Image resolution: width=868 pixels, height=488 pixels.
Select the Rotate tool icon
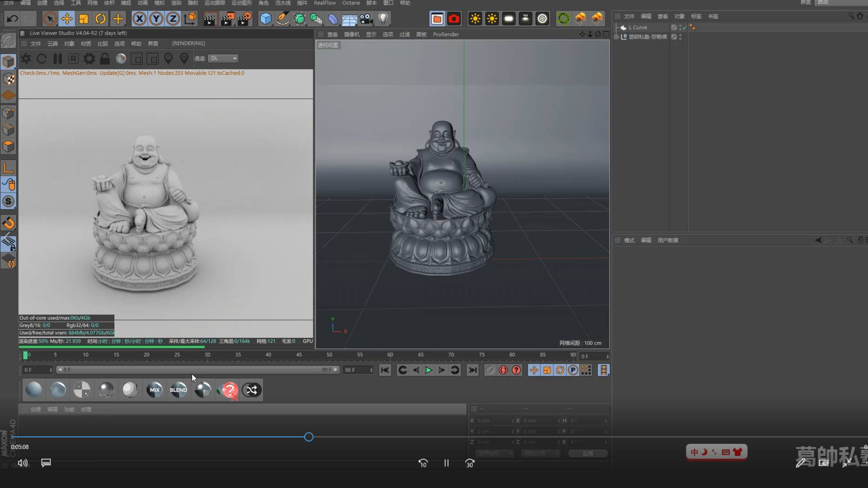[x=100, y=19]
